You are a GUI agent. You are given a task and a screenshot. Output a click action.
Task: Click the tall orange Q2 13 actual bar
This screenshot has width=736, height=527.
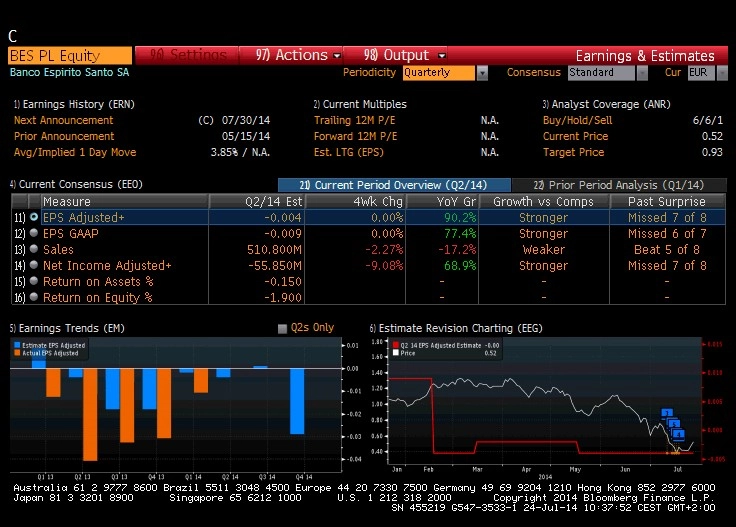pyautogui.click(x=90, y=414)
